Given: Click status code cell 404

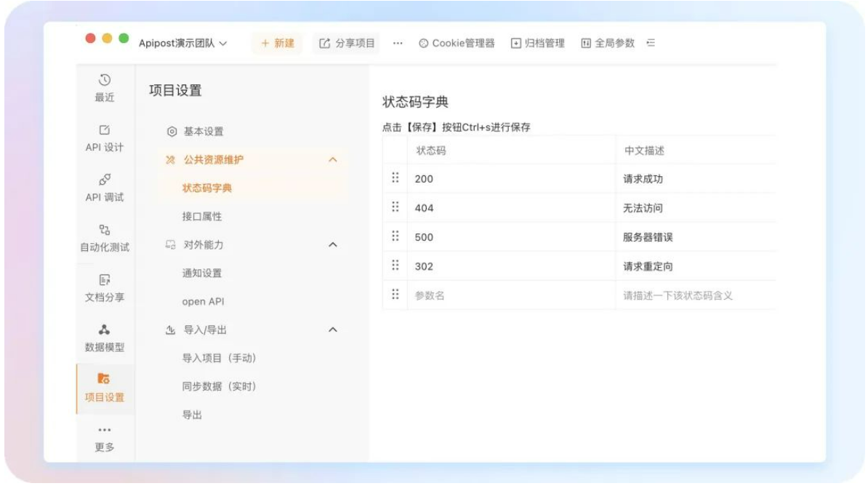Looking at the screenshot, I should coord(512,208).
